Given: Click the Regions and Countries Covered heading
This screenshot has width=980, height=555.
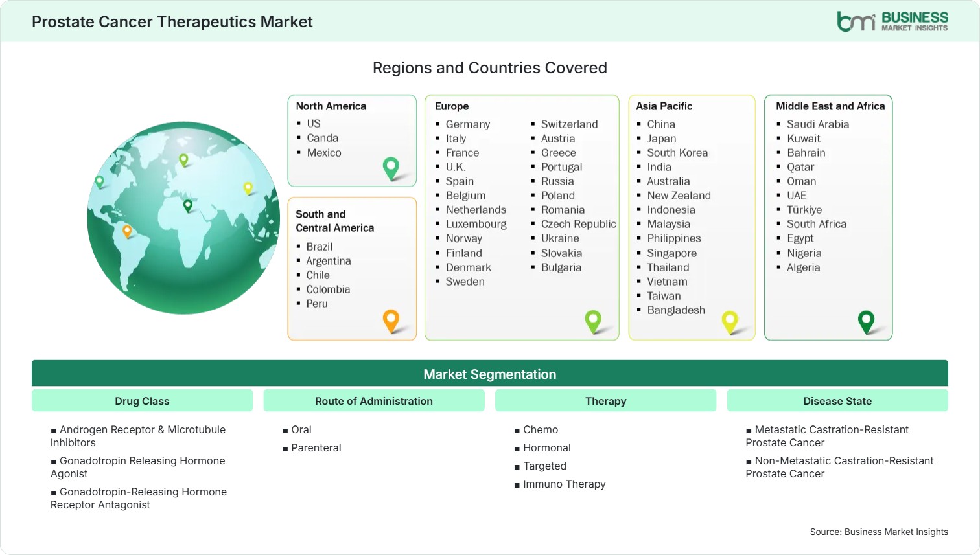Looking at the screenshot, I should coord(490,68).
